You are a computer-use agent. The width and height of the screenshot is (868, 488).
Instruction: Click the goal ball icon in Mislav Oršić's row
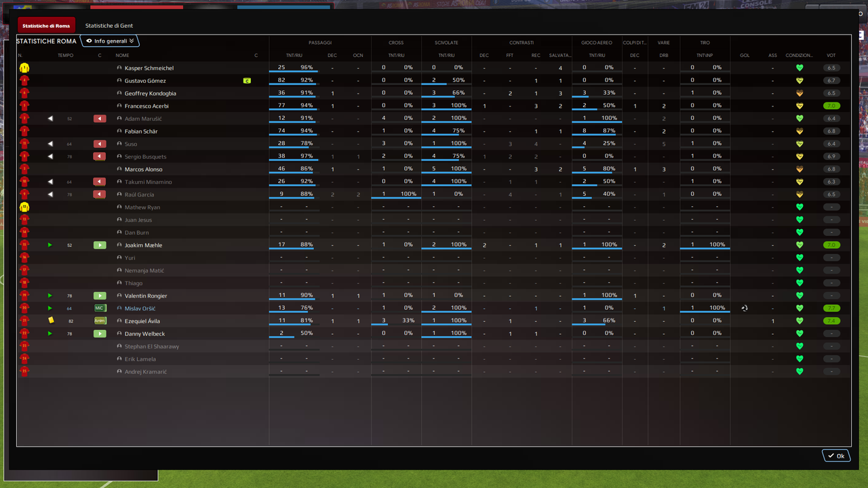[x=745, y=308]
